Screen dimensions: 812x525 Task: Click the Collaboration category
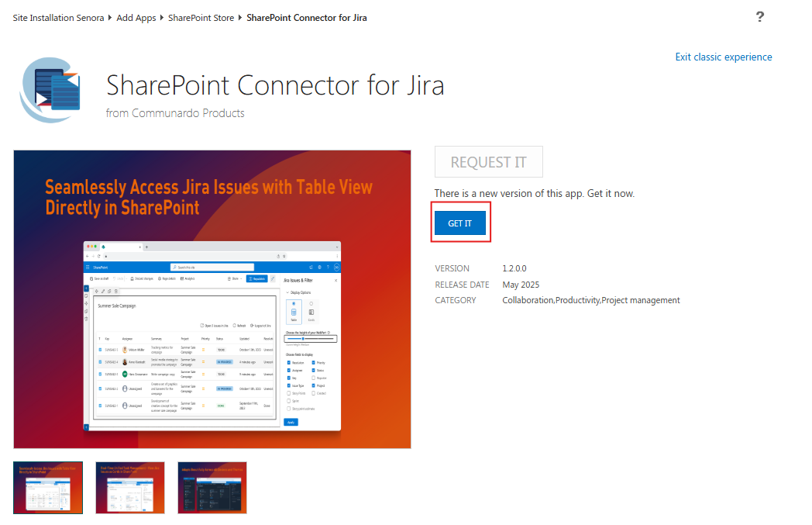[527, 300]
